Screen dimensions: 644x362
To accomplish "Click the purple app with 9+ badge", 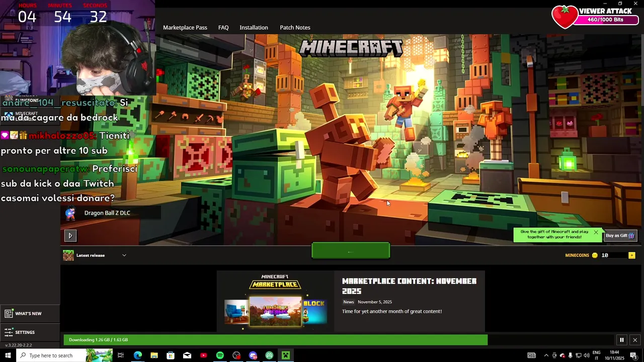I will (253, 355).
